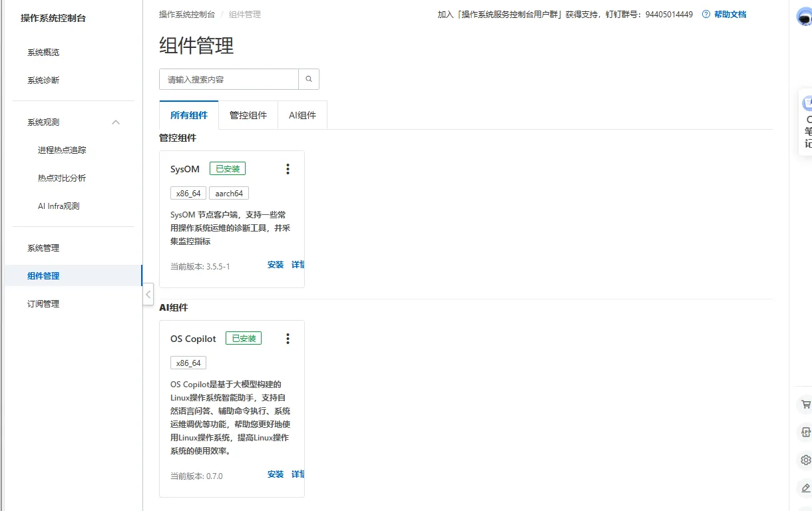The image size is (812, 511).
Task: Open SysOM card three-dot more menu
Action: [x=288, y=169]
